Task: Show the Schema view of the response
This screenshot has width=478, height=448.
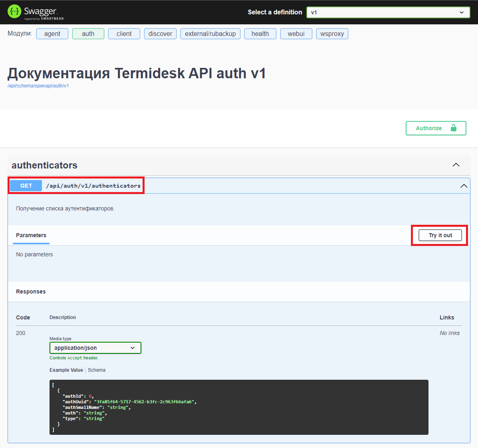Action: click(97, 370)
